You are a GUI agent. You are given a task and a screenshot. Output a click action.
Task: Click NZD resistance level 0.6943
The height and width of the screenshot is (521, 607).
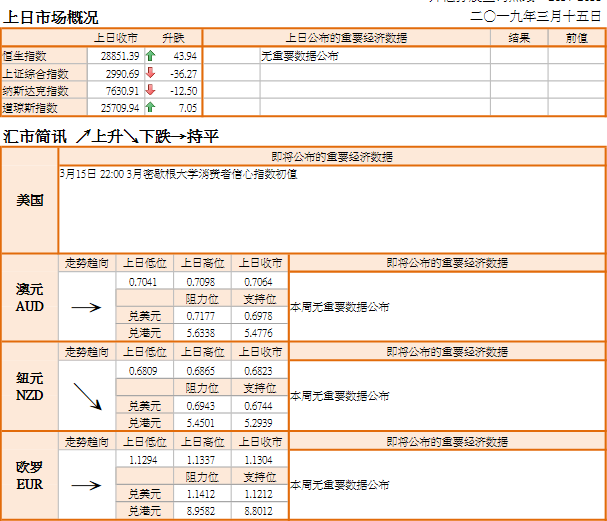[x=201, y=406]
